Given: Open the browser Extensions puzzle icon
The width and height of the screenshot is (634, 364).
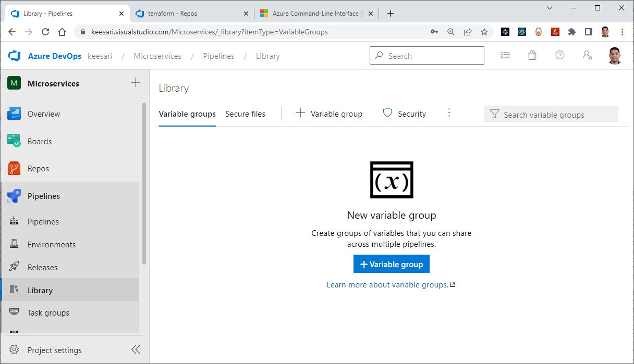Looking at the screenshot, I should coord(571,32).
